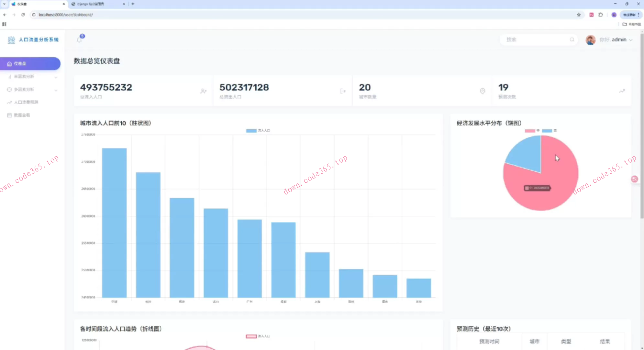The height and width of the screenshot is (350, 644).
Task: Open the 人口流量预测 page
Action: (x=26, y=102)
